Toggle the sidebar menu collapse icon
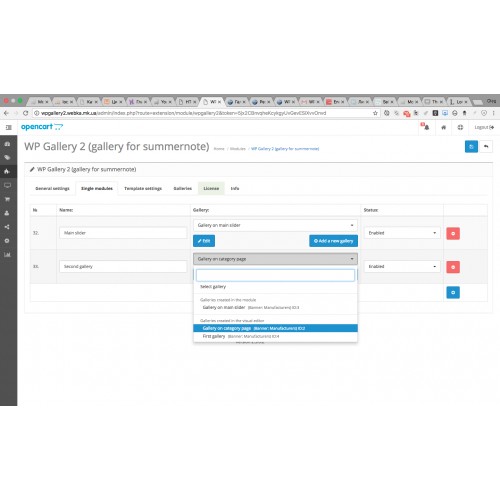 (x=9, y=127)
